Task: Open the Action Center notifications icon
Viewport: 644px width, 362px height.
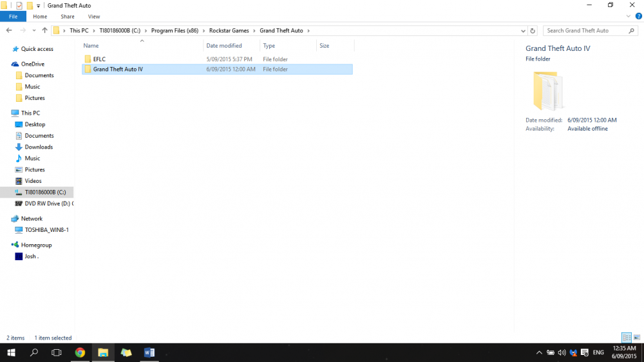Action: coord(585,352)
